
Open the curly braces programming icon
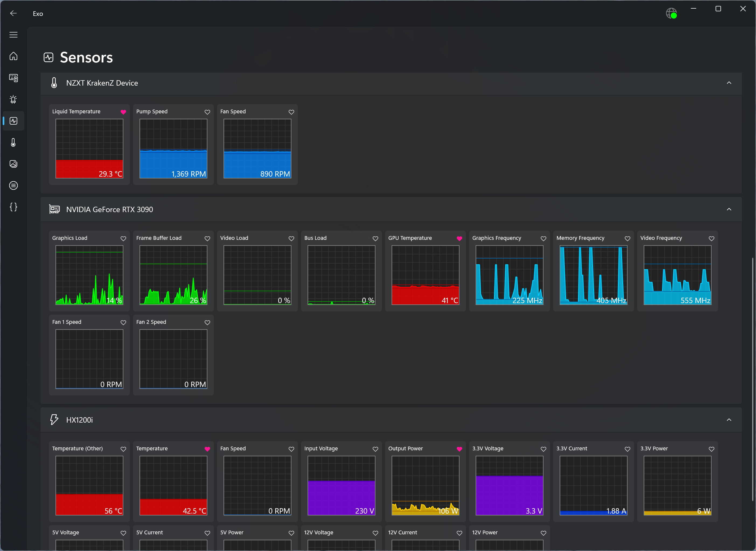[x=13, y=207]
